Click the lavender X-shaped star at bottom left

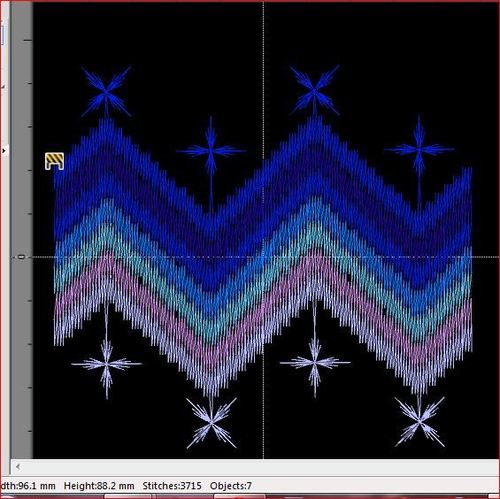point(211,423)
